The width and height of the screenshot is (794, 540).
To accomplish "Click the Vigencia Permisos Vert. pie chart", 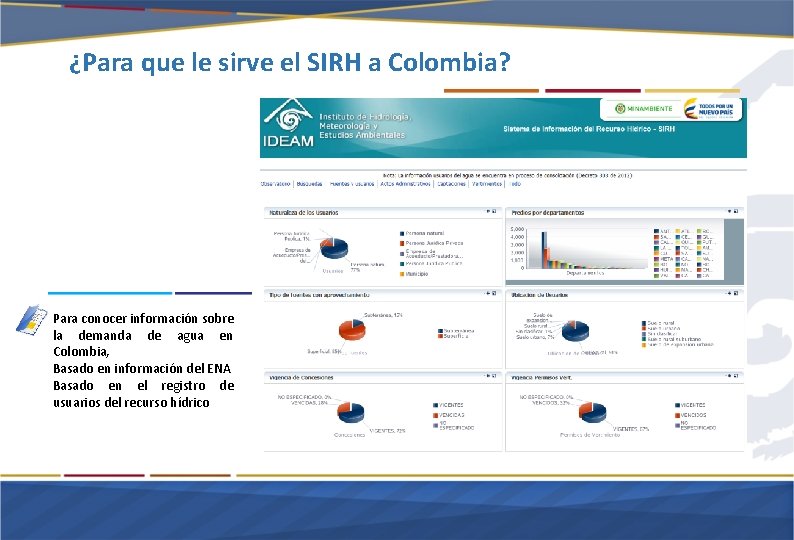I will [x=592, y=412].
